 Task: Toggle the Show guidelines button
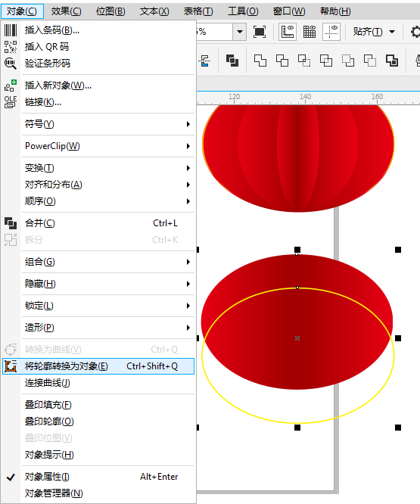click(x=331, y=32)
